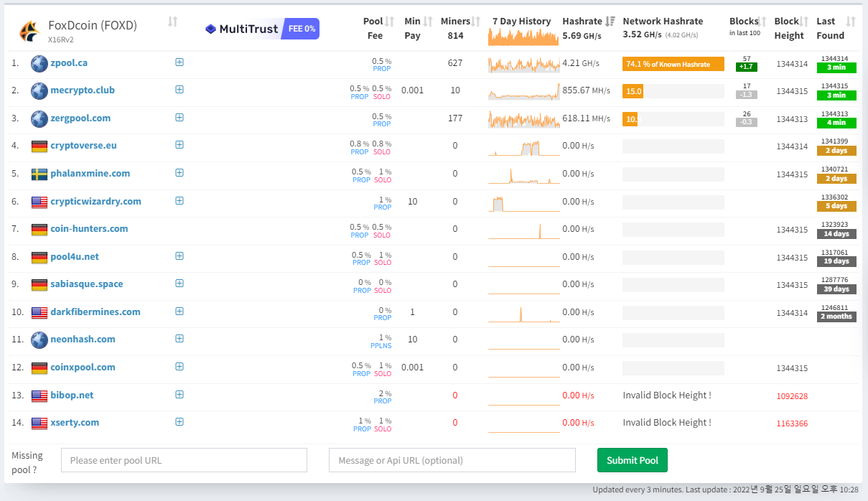Image resolution: width=868 pixels, height=501 pixels.
Task: Click Invalid Block Height text for bibop.net
Action: [667, 395]
